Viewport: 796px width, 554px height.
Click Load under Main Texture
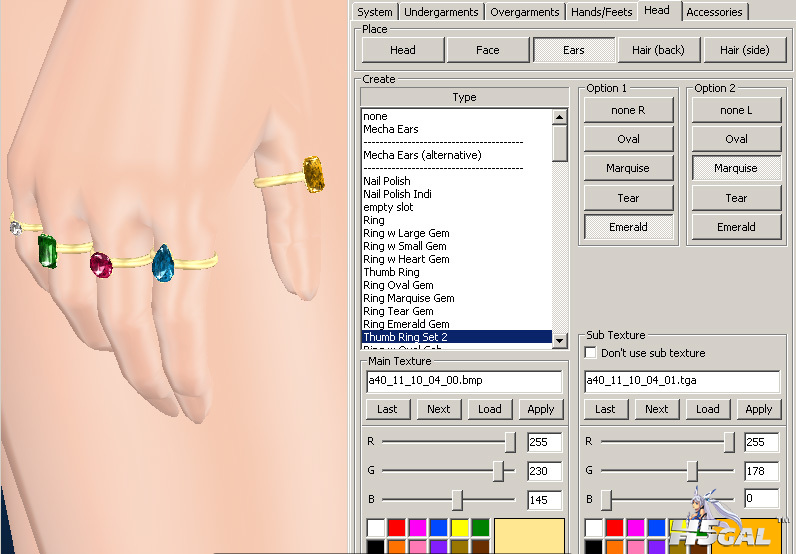[490, 409]
